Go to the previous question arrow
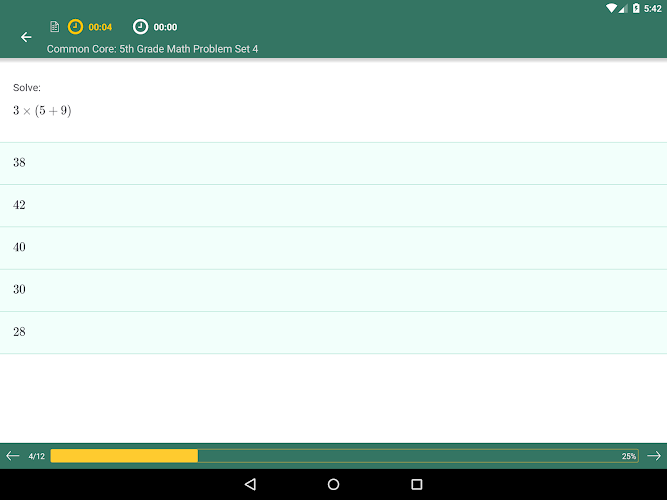The height and width of the screenshot is (500, 667). point(13,456)
